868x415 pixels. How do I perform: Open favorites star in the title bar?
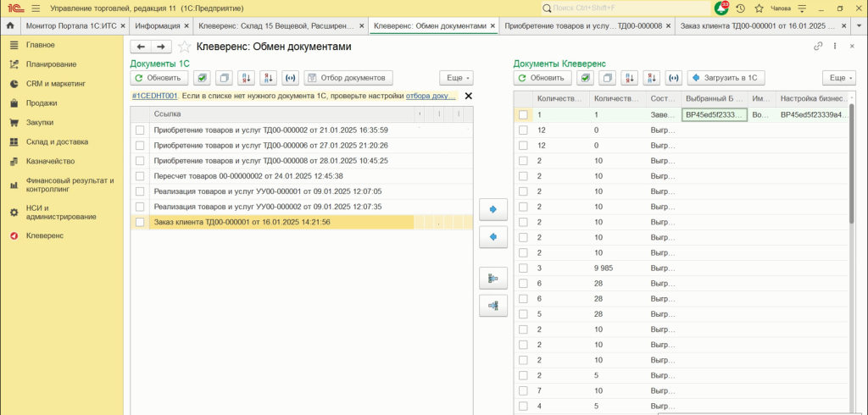pos(759,8)
